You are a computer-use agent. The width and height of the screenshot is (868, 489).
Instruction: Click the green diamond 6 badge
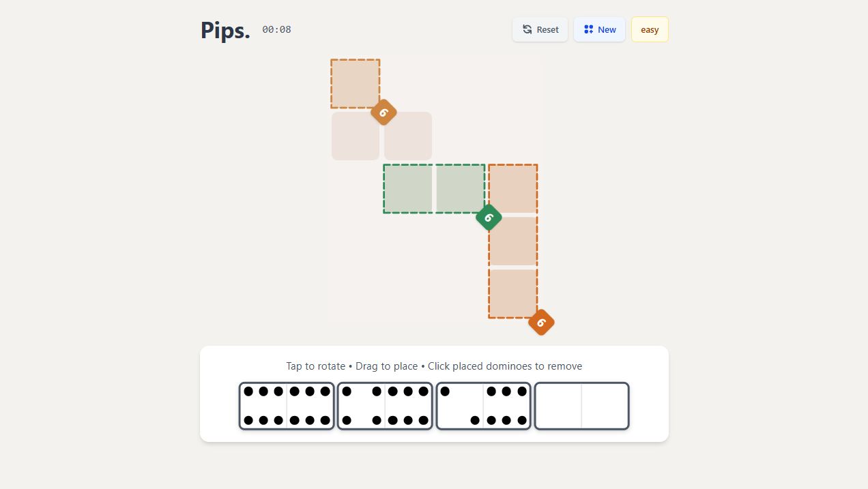[489, 218]
